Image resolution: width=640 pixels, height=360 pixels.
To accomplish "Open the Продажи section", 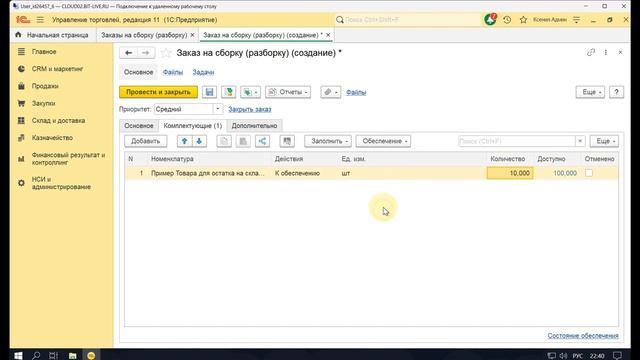I will [45, 86].
